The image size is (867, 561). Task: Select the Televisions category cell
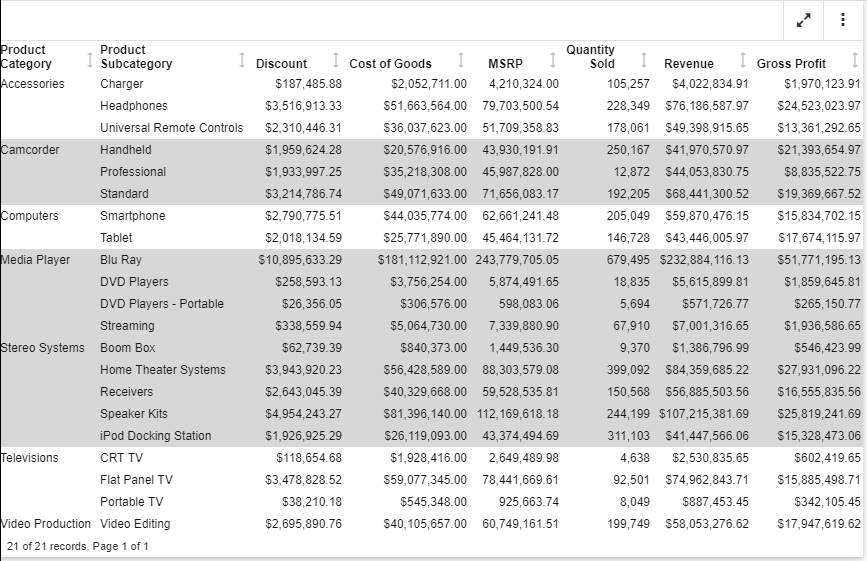(30, 458)
